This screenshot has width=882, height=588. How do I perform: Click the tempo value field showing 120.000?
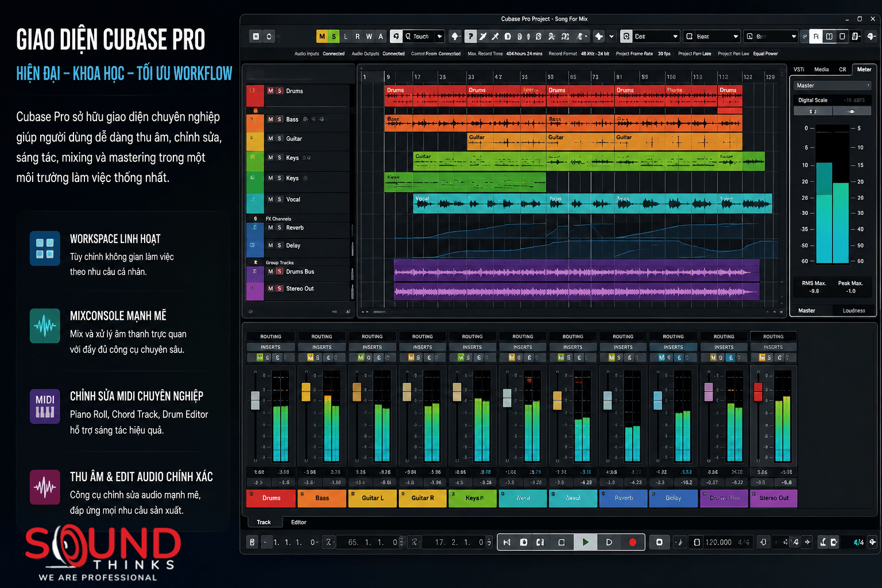click(718, 542)
